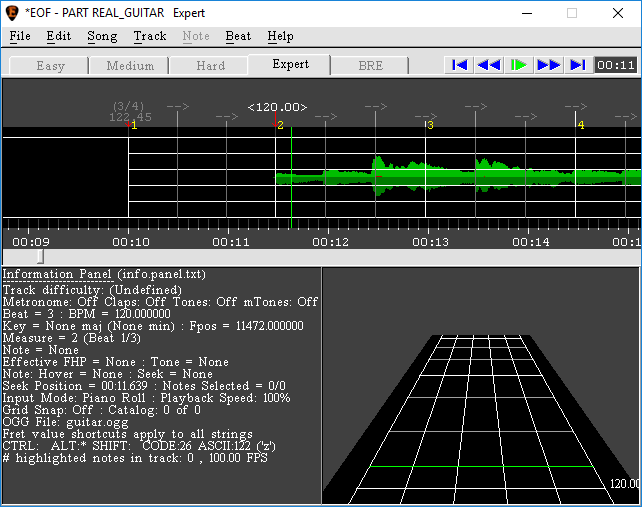Switch to the Easy difficulty tab
This screenshot has height=507, width=642.
click(x=49, y=66)
